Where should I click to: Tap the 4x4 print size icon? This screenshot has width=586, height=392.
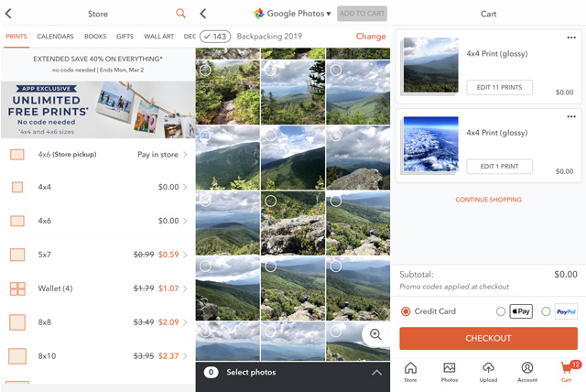pyautogui.click(x=17, y=187)
